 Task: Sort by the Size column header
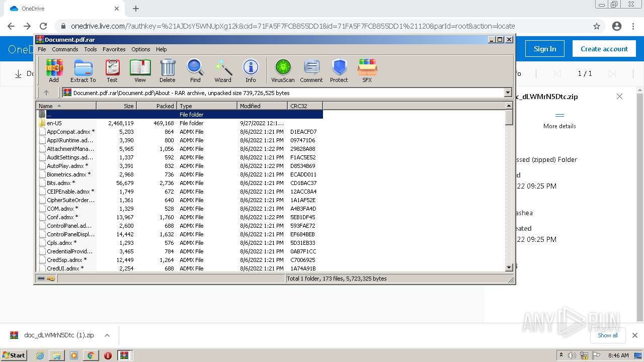[116, 106]
